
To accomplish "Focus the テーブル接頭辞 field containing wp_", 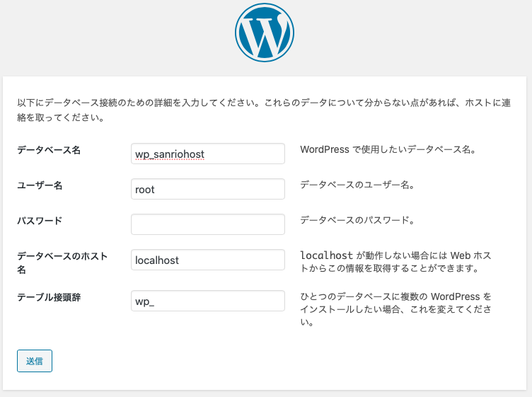I will (207, 301).
